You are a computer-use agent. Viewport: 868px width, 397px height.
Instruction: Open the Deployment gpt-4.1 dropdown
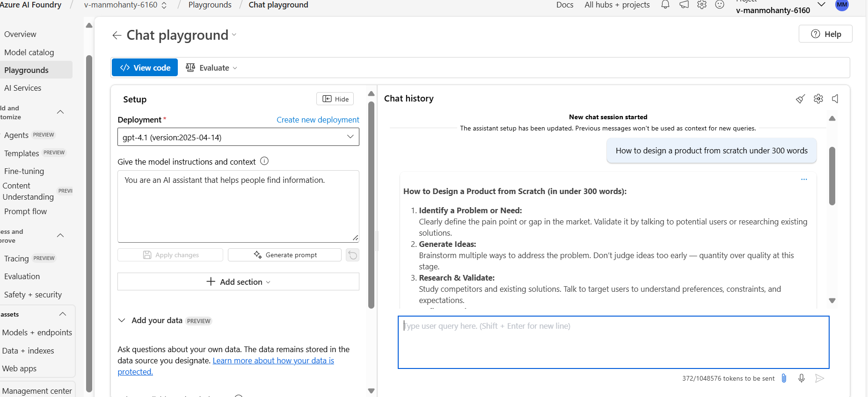click(238, 137)
